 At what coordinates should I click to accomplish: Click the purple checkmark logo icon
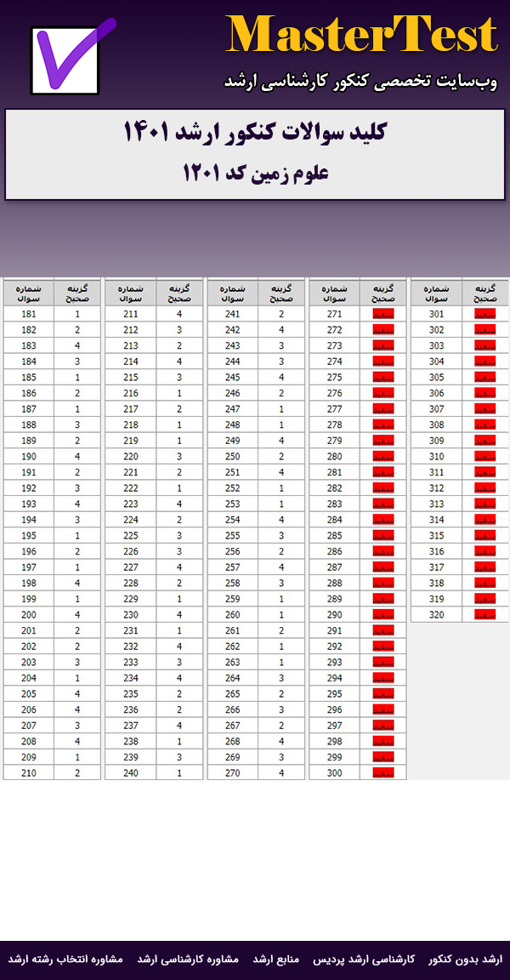71,58
